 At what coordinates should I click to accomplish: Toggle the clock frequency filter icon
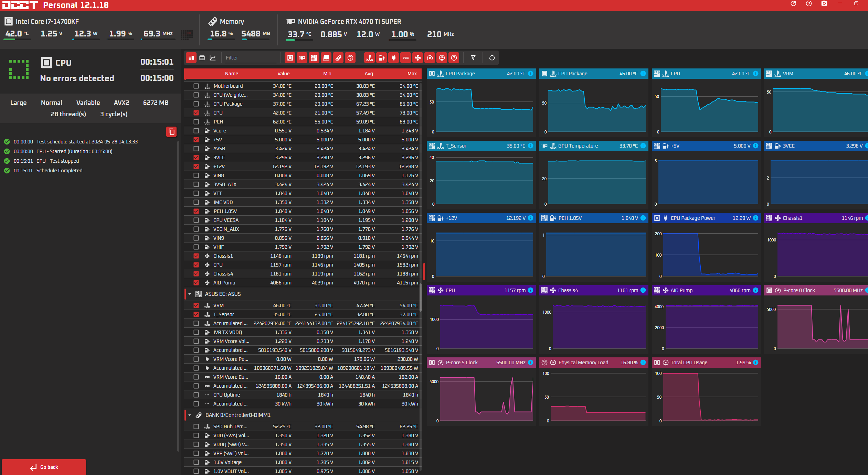[x=430, y=58]
